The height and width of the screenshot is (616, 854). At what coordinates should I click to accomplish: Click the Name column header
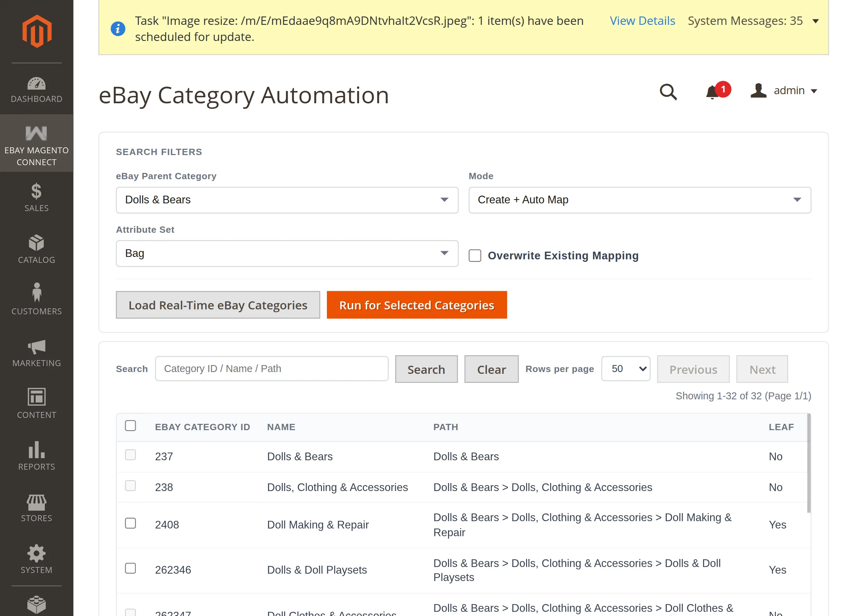click(x=281, y=427)
